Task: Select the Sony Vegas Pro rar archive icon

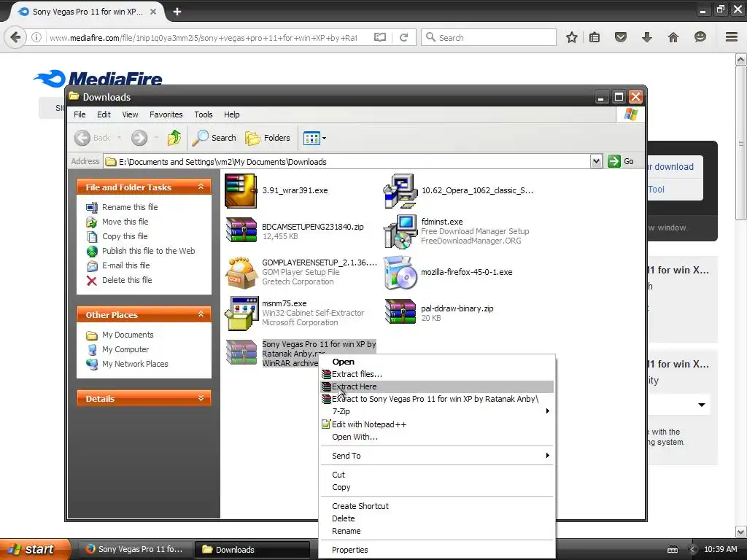Action: [241, 352]
